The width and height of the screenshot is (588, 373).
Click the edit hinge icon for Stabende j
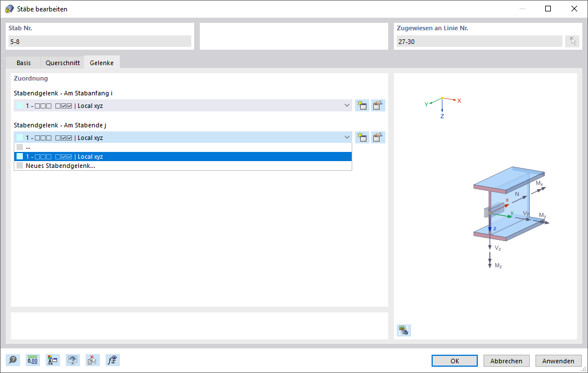click(x=378, y=137)
